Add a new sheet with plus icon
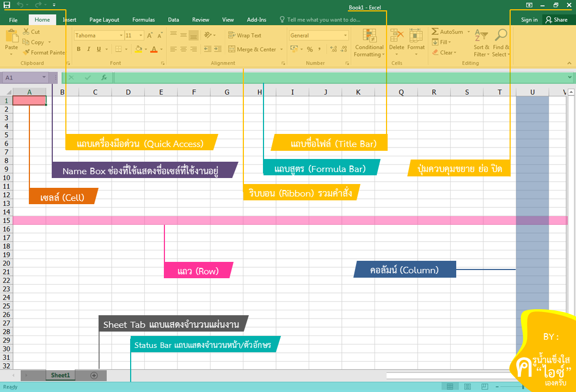576x392 pixels. [x=94, y=376]
